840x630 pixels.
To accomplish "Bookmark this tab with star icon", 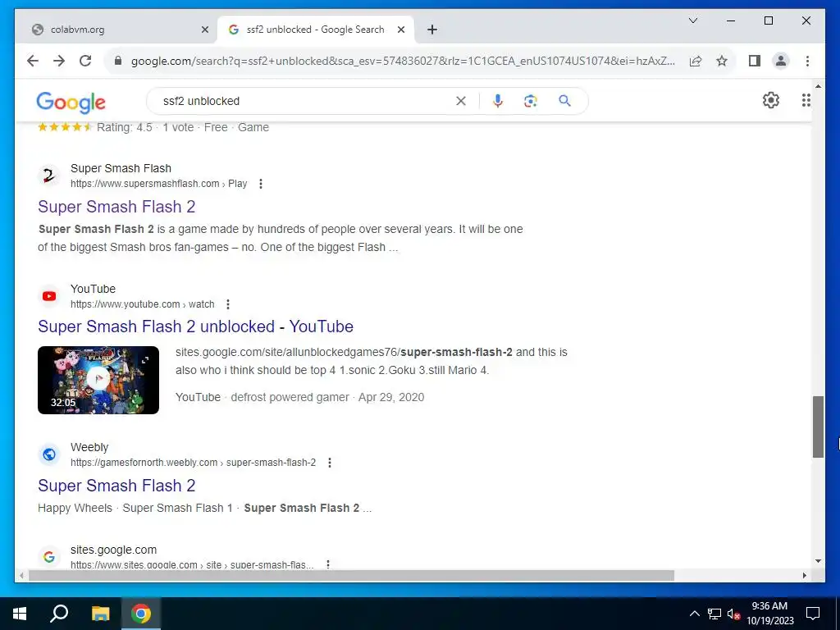I will click(x=722, y=61).
